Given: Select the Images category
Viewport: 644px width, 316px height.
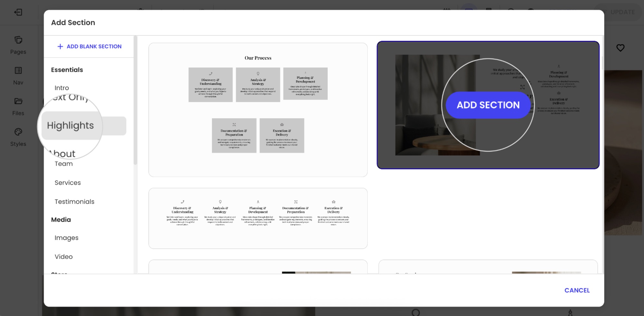Looking at the screenshot, I should pos(66,238).
